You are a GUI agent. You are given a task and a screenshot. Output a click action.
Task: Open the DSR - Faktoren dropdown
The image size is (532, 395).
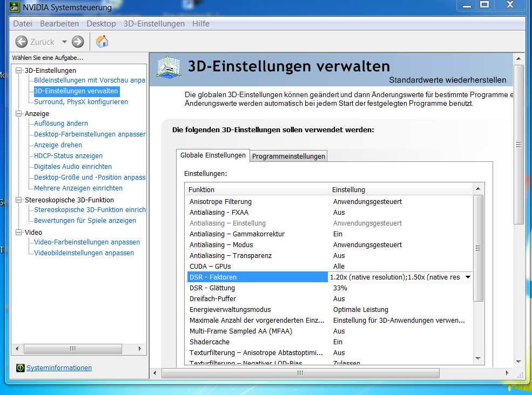[468, 277]
